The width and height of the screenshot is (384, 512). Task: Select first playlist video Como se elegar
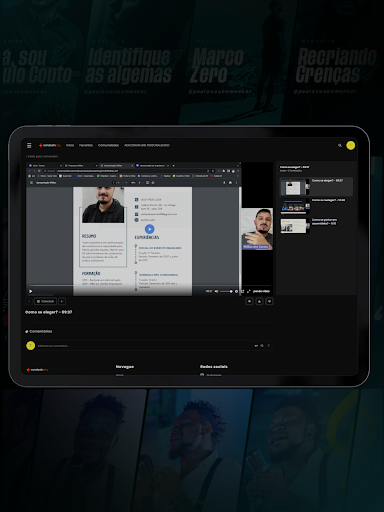[316, 187]
